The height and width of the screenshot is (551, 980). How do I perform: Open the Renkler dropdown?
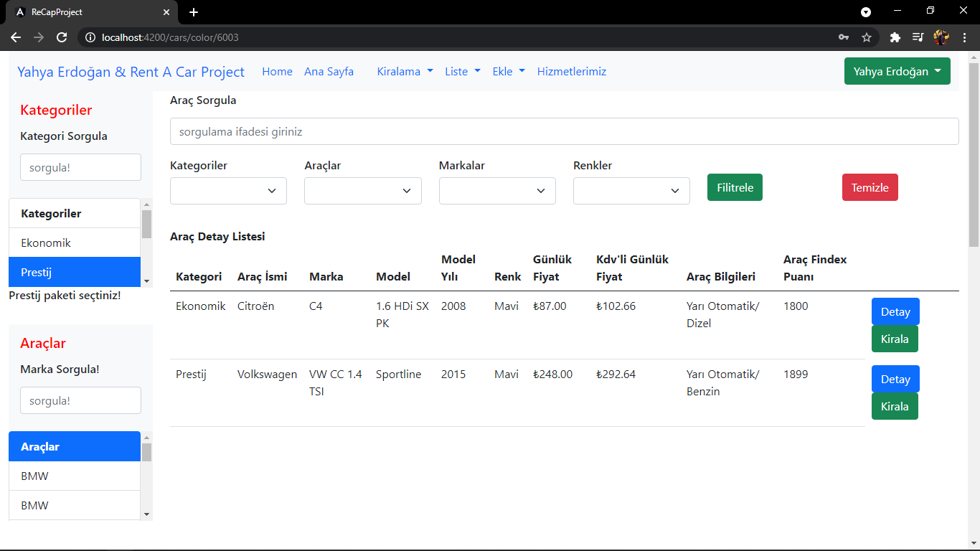(x=631, y=190)
